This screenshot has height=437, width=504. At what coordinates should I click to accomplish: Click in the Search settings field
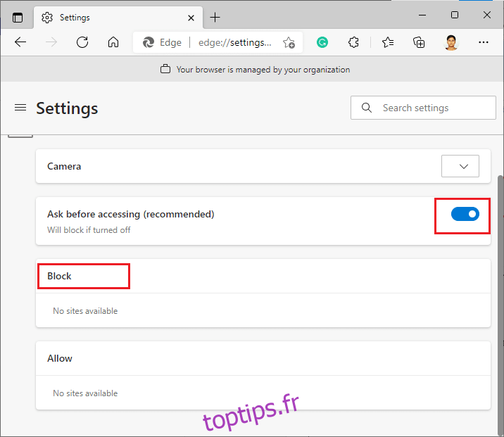pyautogui.click(x=423, y=108)
